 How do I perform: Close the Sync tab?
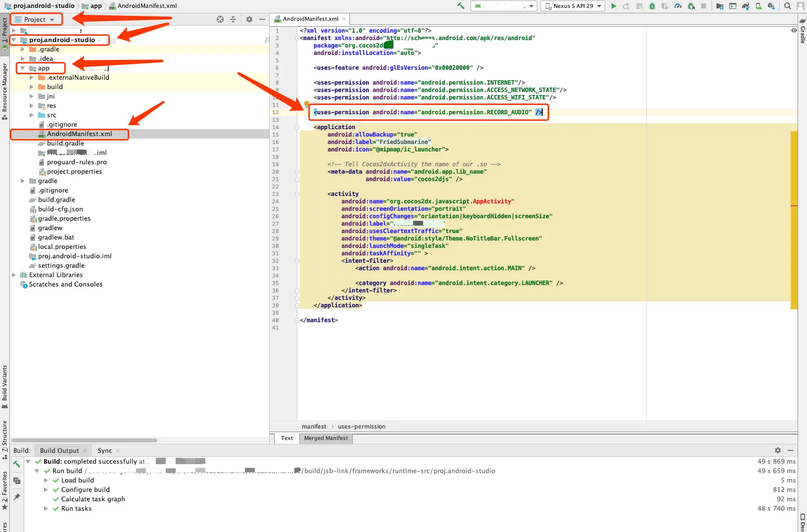[118, 450]
